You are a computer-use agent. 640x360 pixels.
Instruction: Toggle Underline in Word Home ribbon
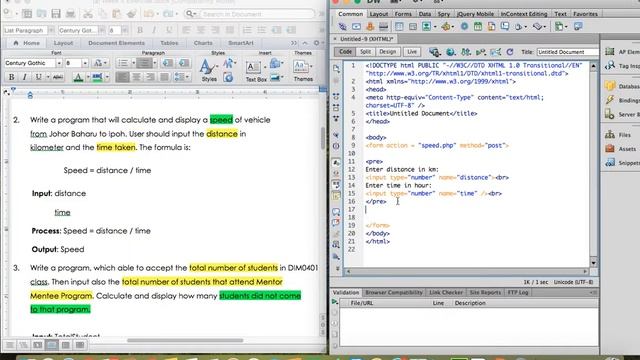coord(38,77)
